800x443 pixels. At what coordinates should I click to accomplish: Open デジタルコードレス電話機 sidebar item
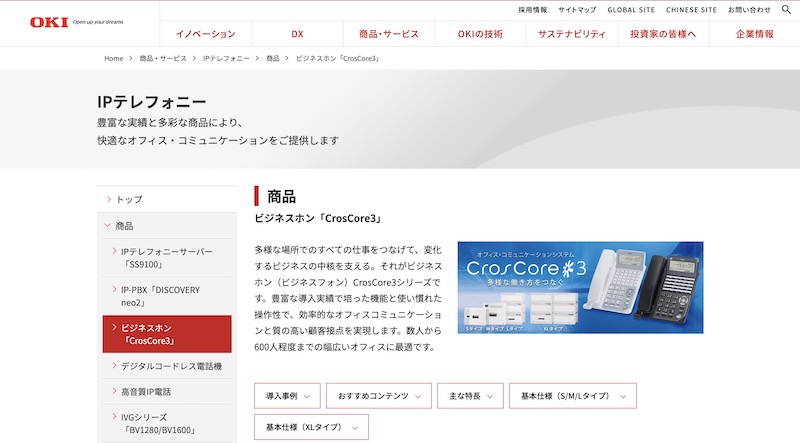167,366
